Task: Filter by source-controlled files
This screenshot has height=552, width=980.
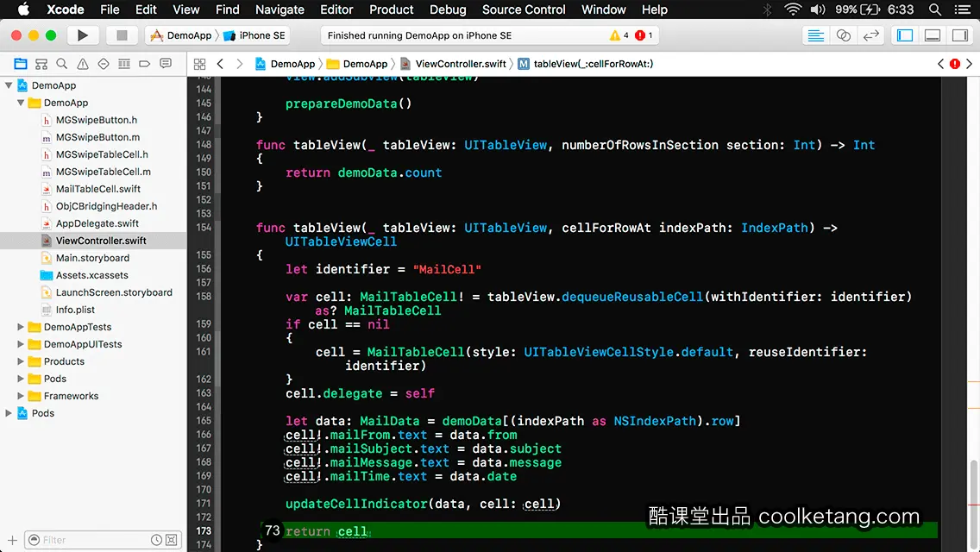Action: click(x=172, y=540)
